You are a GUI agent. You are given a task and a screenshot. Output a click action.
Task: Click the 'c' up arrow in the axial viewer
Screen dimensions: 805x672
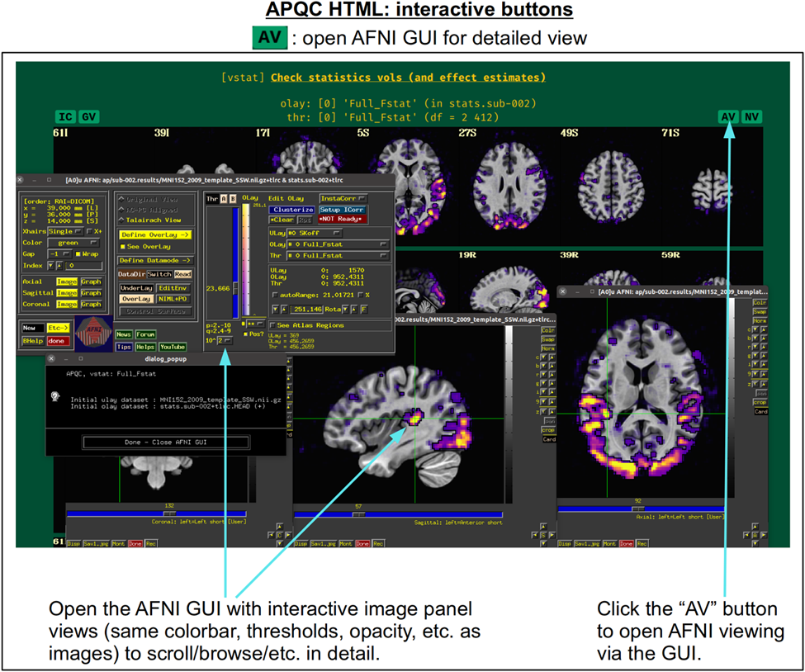click(x=764, y=329)
